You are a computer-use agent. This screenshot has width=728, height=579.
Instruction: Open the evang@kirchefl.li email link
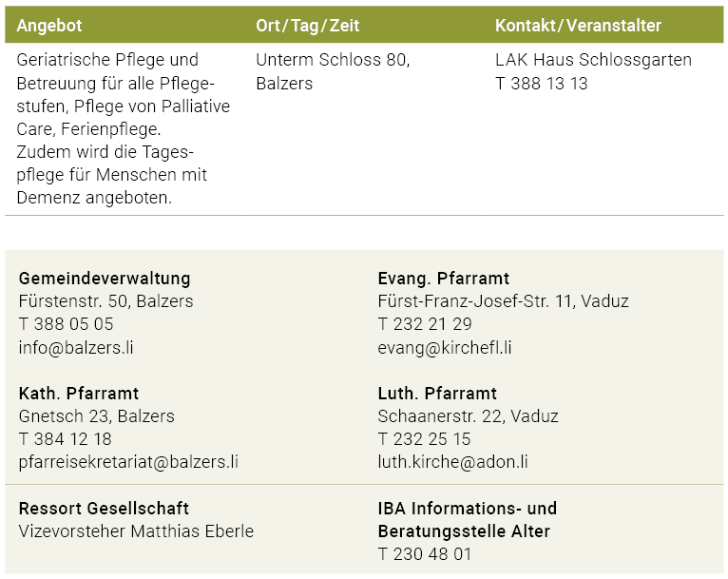tap(445, 347)
